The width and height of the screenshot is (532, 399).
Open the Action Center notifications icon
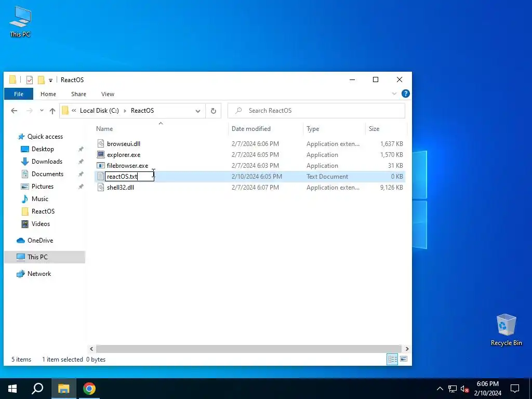point(515,389)
